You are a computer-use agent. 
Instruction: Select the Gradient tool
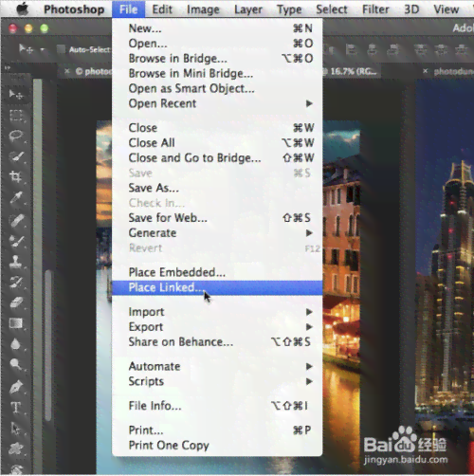click(16, 323)
